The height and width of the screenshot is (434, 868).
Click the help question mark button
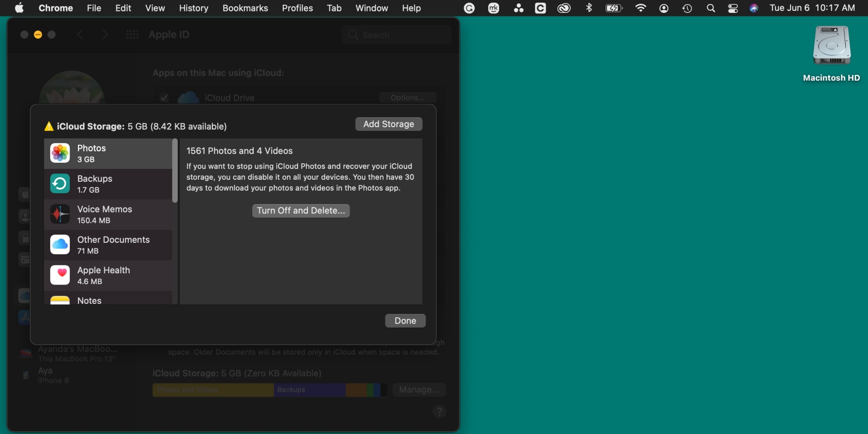pos(439,412)
